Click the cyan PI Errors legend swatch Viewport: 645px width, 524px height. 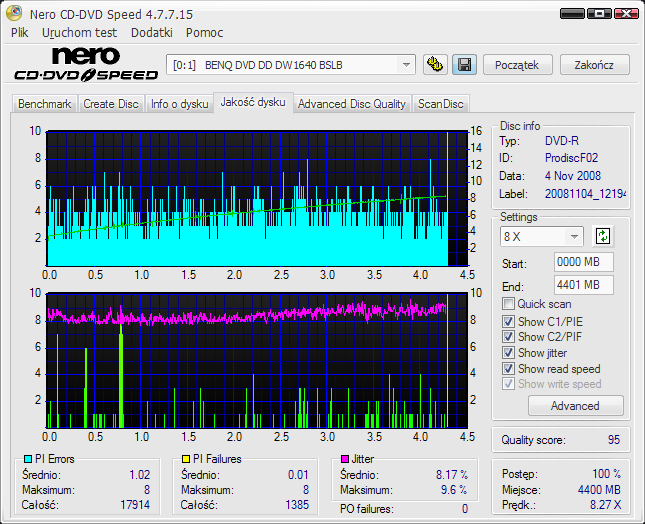[x=28, y=459]
